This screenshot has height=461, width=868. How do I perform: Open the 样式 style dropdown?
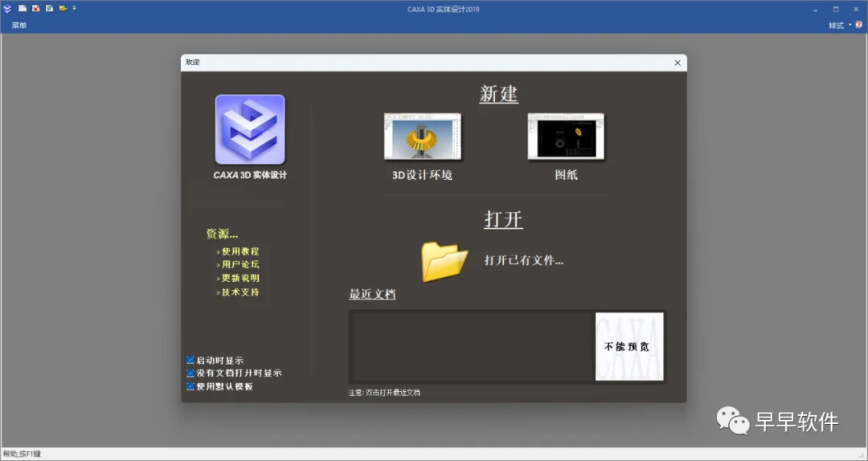840,26
